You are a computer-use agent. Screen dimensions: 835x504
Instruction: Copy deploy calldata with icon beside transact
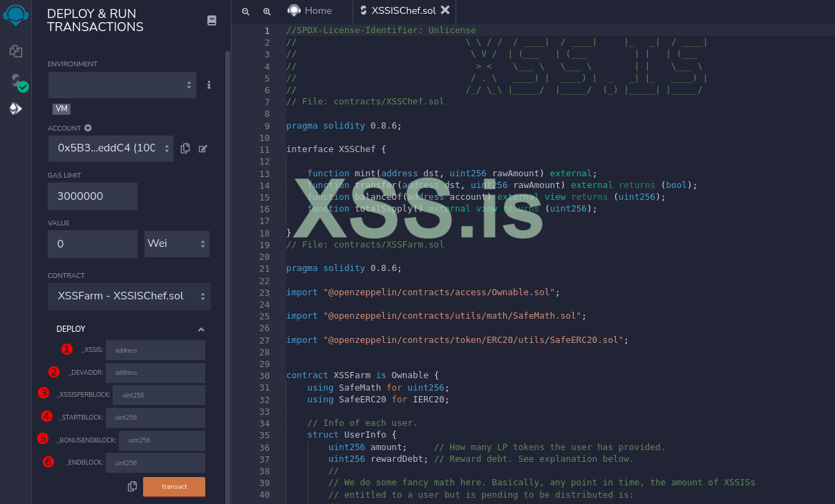click(133, 487)
